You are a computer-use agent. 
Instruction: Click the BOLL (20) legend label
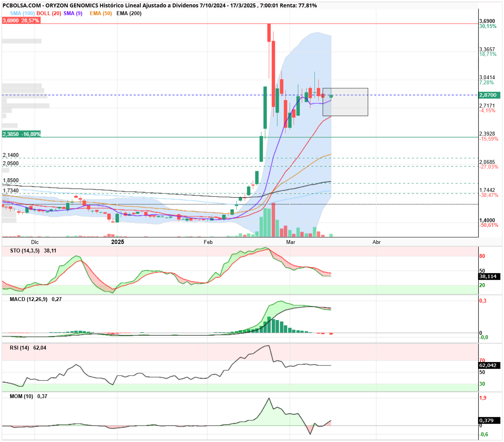click(49, 13)
